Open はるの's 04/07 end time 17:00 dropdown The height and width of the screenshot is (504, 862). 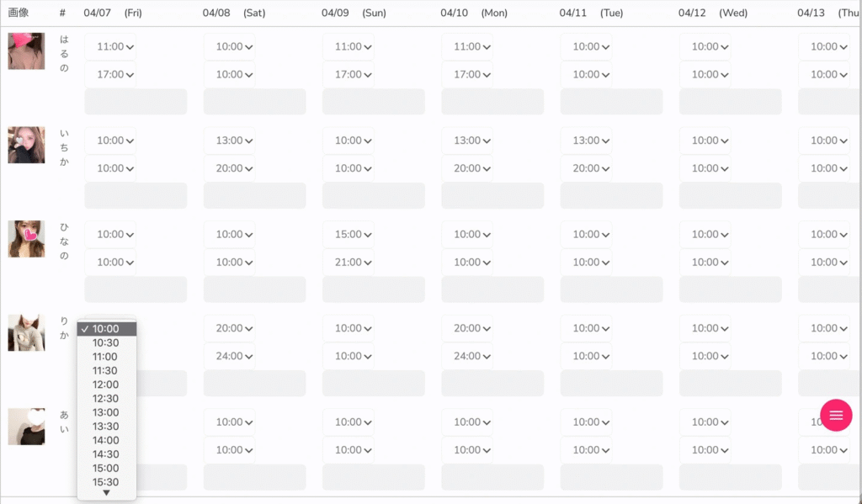pos(111,75)
